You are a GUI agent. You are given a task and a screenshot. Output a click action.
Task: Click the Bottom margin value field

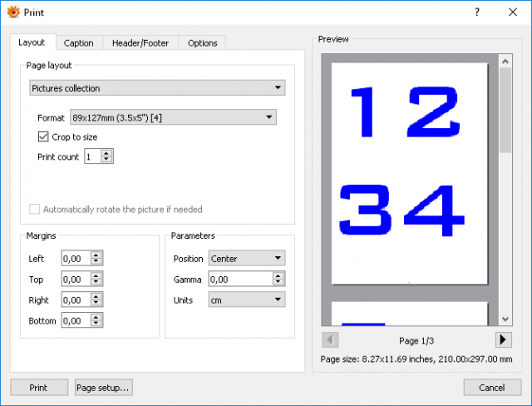click(x=76, y=320)
